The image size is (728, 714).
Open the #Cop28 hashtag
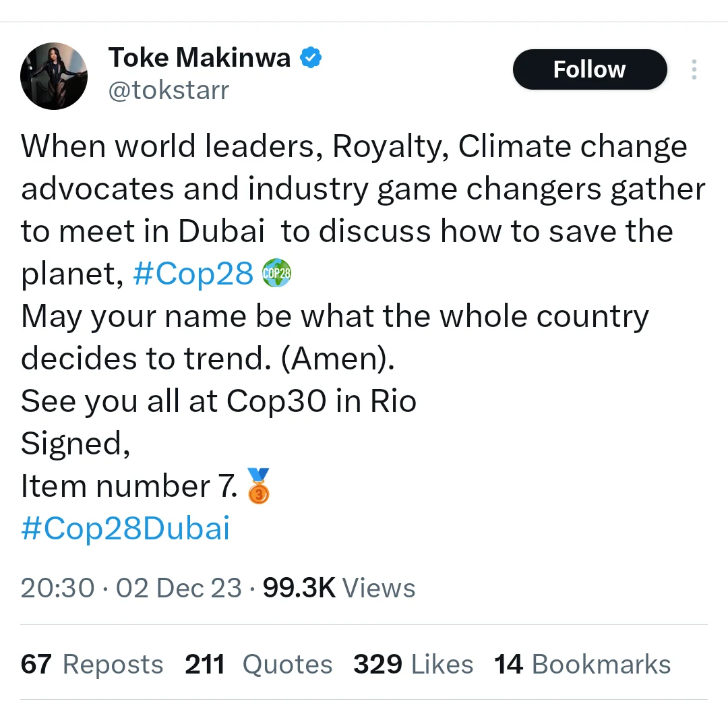pos(193,274)
